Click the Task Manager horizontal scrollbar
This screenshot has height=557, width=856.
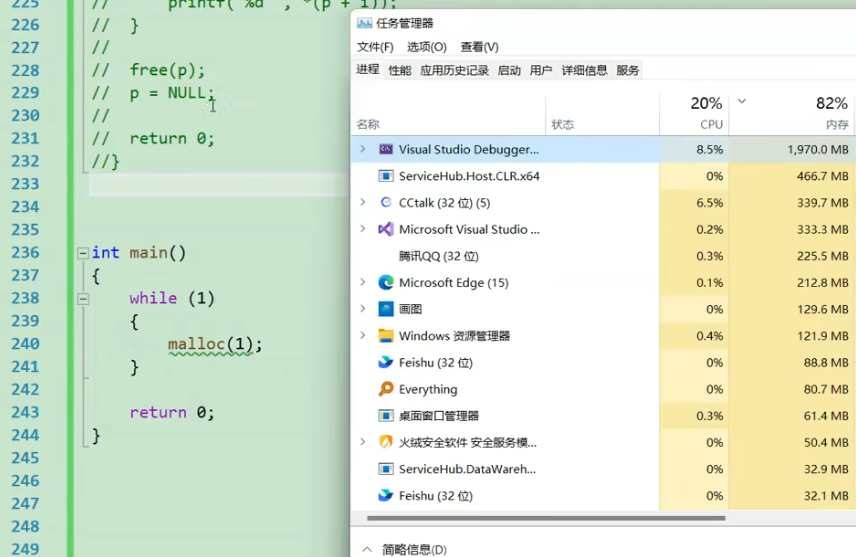click(546, 518)
